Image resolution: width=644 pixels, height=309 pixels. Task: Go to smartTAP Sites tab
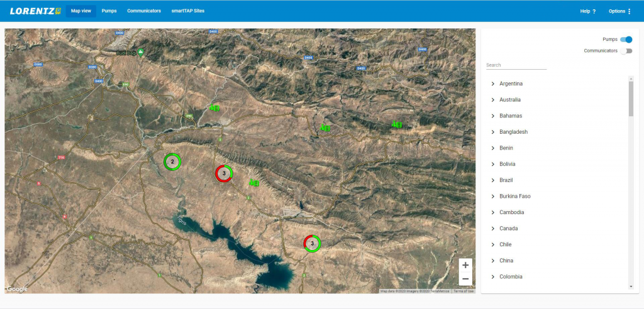pyautogui.click(x=187, y=11)
